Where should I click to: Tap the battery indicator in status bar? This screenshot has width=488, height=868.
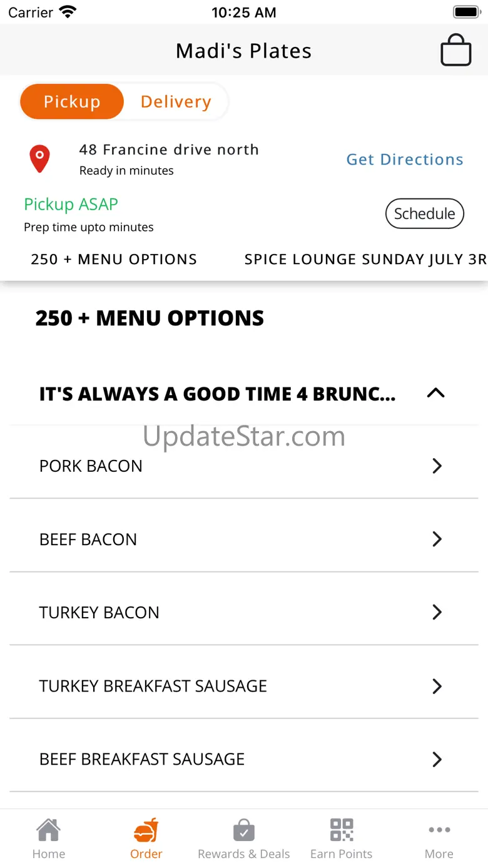466,12
